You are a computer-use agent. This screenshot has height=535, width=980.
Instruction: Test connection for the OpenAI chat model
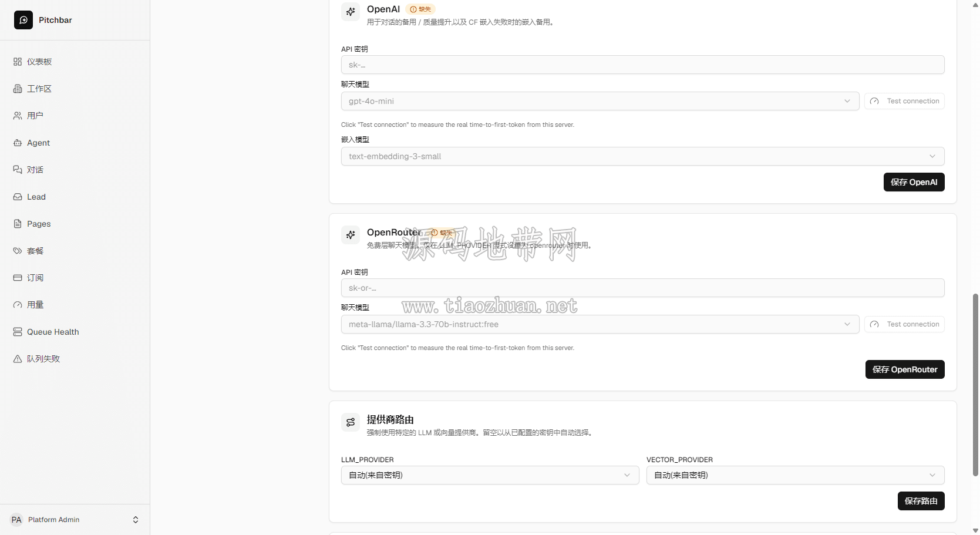click(x=904, y=101)
